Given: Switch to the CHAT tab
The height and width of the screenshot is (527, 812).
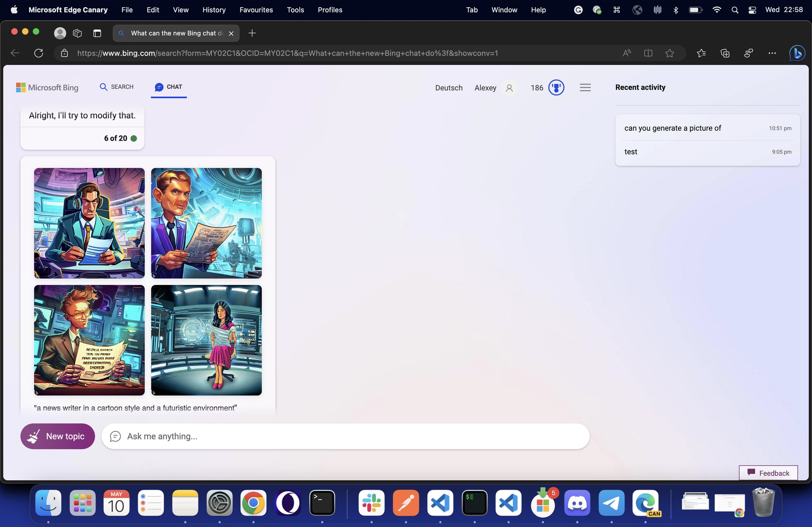Looking at the screenshot, I should click(169, 87).
